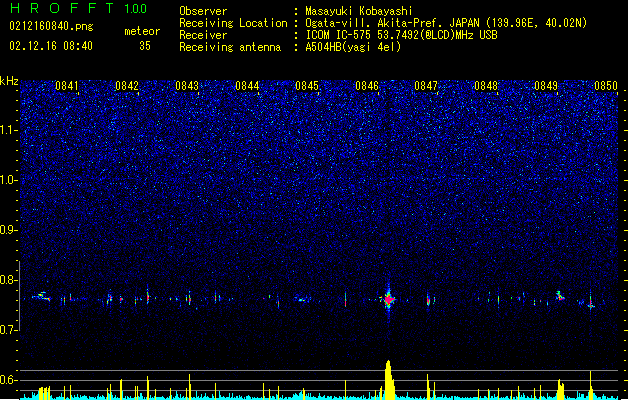629x400 pixels.
Task: Click the Receiving Location label
Action: (233, 23)
